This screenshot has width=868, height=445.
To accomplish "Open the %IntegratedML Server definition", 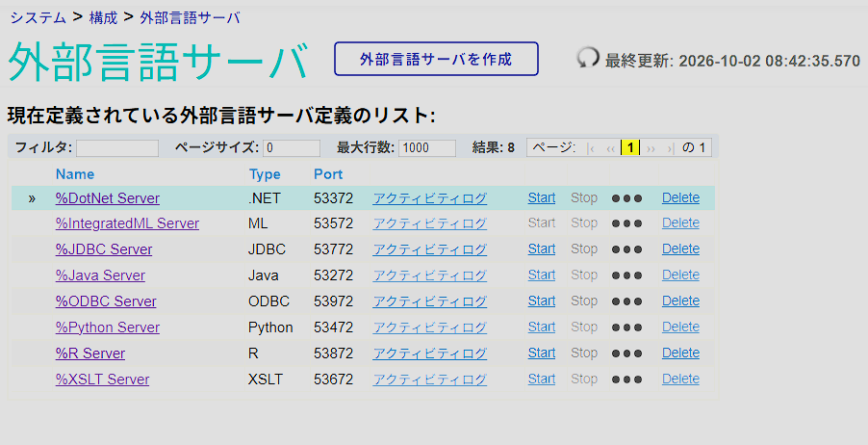I will (x=127, y=223).
